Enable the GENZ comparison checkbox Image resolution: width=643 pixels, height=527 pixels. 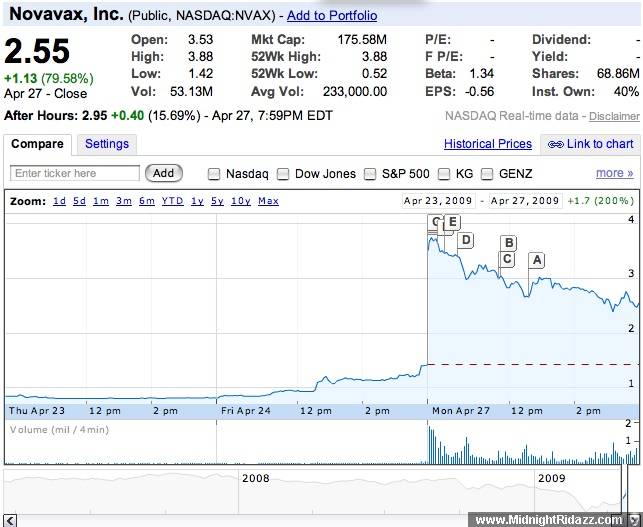pos(487,174)
